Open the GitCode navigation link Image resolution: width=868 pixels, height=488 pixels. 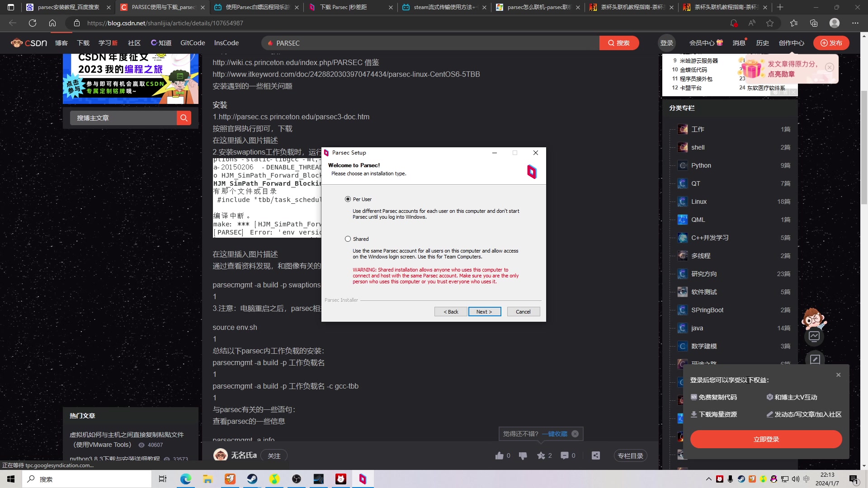tap(193, 43)
